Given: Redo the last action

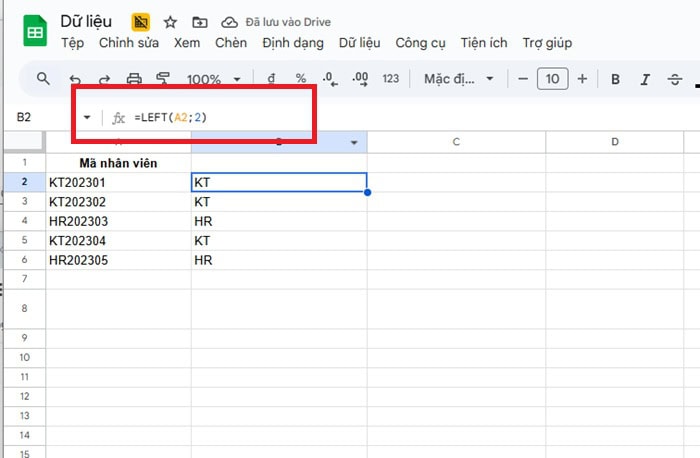Looking at the screenshot, I should (105, 79).
